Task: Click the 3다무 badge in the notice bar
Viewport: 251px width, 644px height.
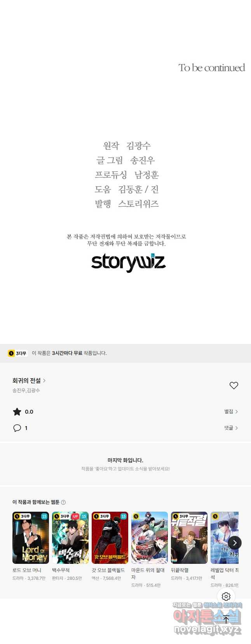Action: [17, 353]
